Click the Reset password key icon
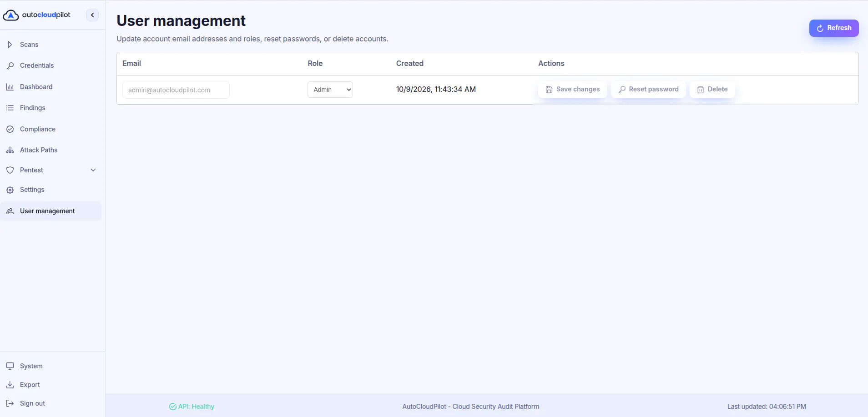Screen dimensions: 868x417 click(622, 90)
